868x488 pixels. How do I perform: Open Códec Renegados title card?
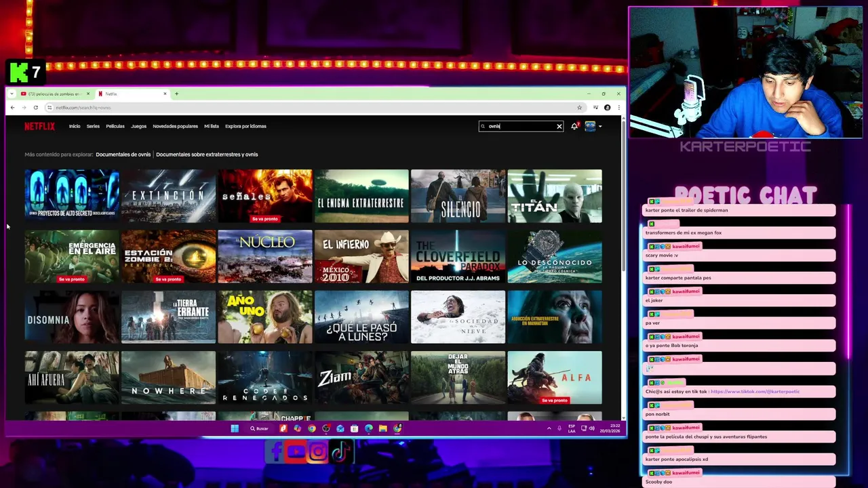pyautogui.click(x=265, y=378)
